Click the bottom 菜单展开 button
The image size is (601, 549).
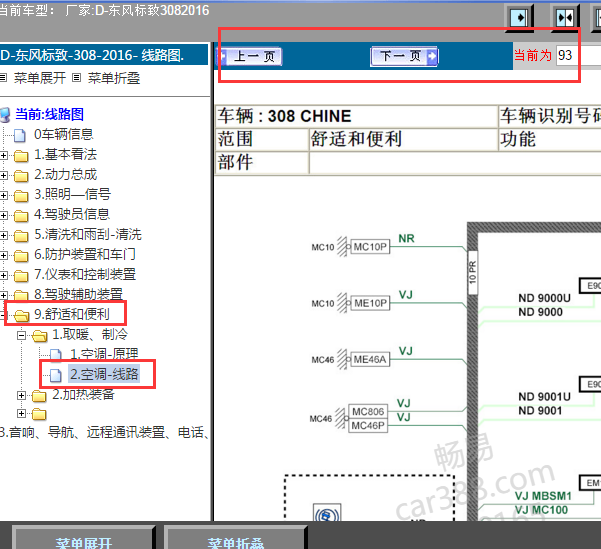(84, 537)
